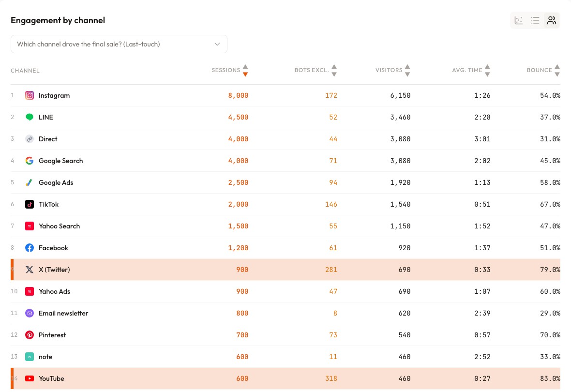Select the YouTube channel name
The width and height of the screenshot is (571, 392).
51,378
